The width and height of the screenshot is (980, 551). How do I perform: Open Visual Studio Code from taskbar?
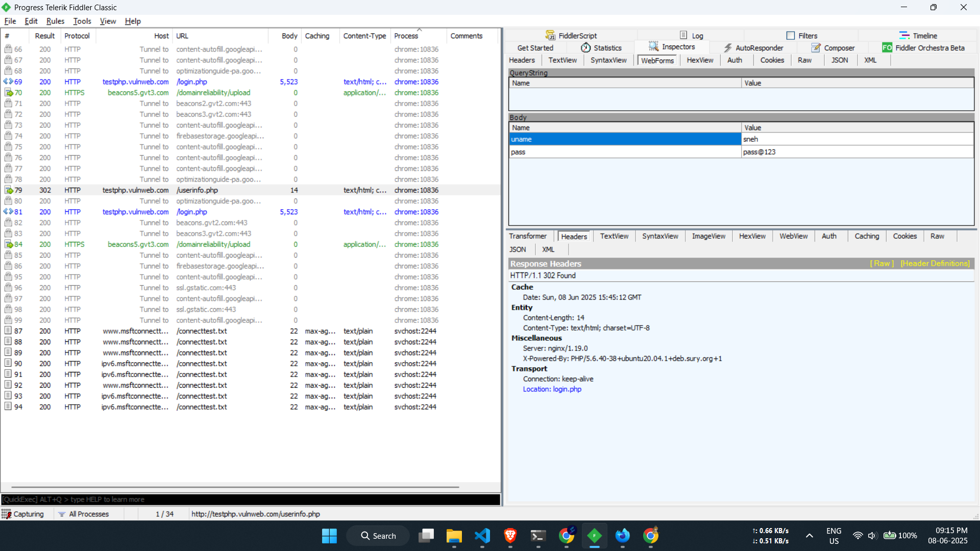pos(482,536)
